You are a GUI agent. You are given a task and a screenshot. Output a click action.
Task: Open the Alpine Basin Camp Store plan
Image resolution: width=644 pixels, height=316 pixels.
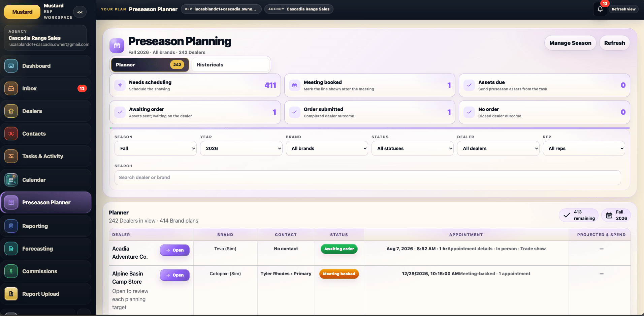tap(174, 275)
